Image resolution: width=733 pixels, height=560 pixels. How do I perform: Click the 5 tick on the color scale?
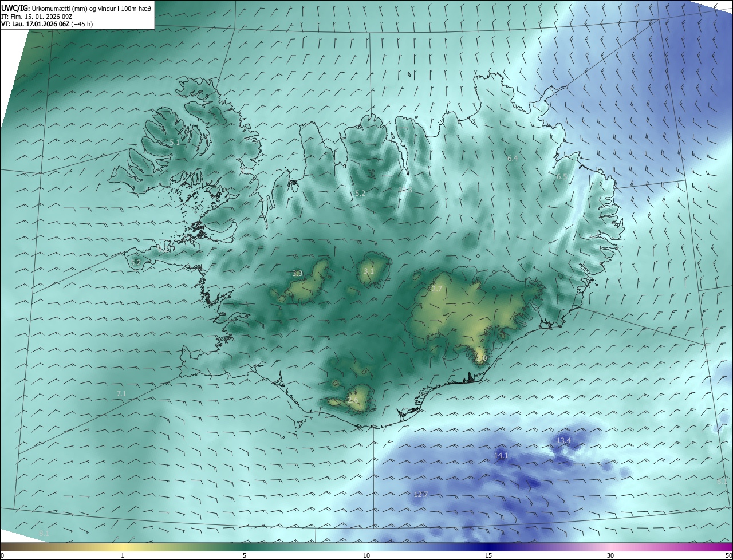[245, 556]
